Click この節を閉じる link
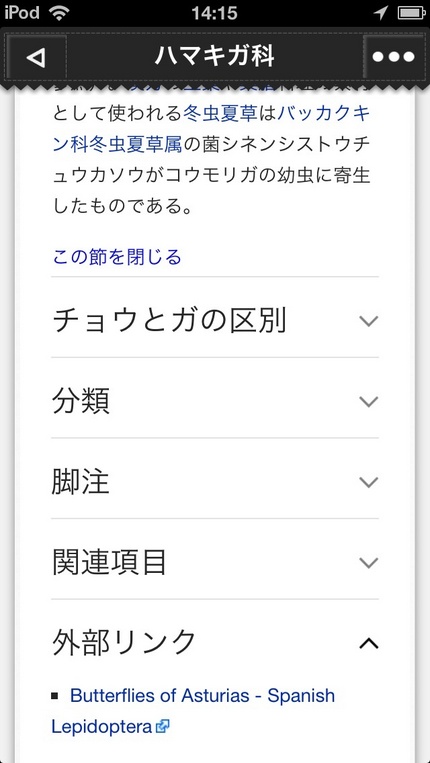The width and height of the screenshot is (430, 763). (x=117, y=257)
